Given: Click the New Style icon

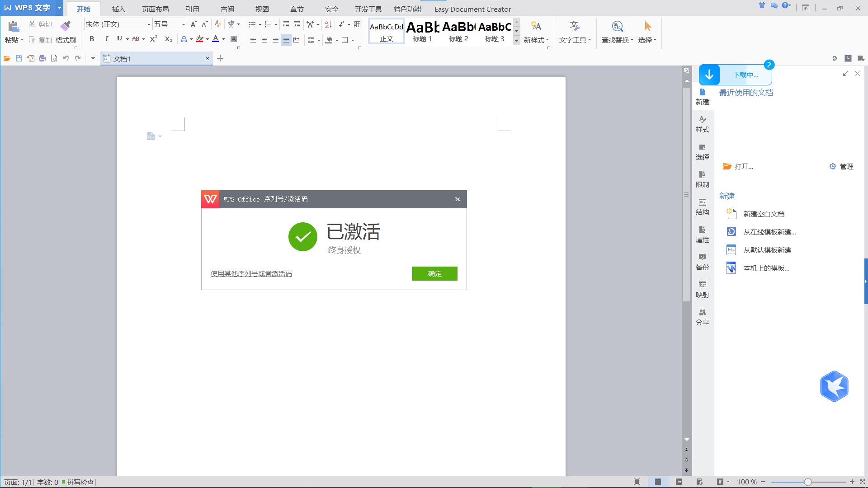Looking at the screenshot, I should click(536, 27).
